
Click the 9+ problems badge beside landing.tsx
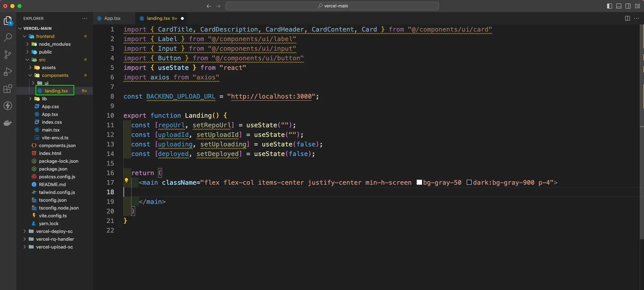click(x=84, y=91)
